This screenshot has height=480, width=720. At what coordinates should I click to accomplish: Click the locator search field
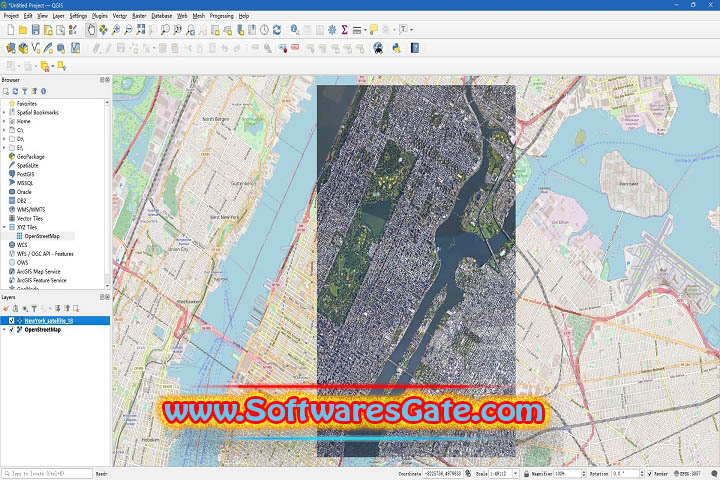click(x=47, y=474)
